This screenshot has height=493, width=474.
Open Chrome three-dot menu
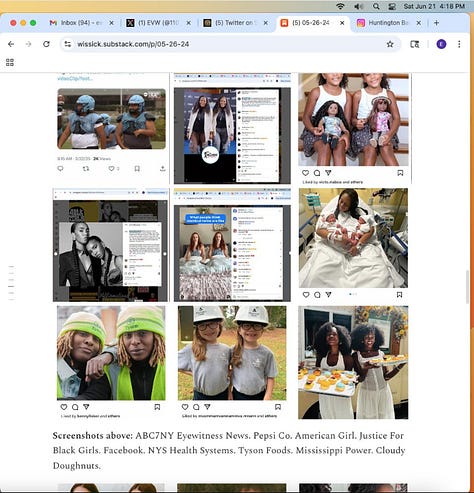(459, 44)
